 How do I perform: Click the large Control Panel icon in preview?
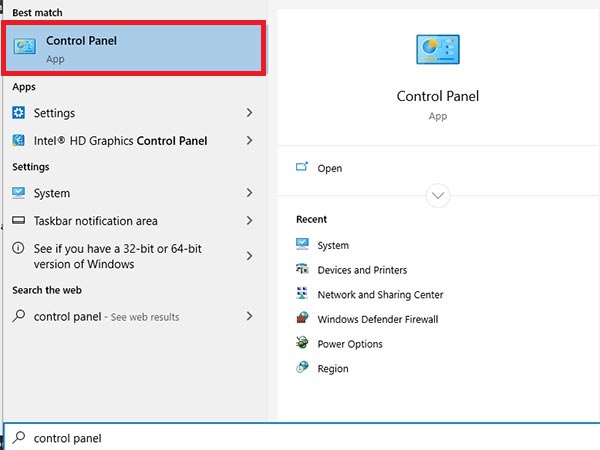(438, 49)
